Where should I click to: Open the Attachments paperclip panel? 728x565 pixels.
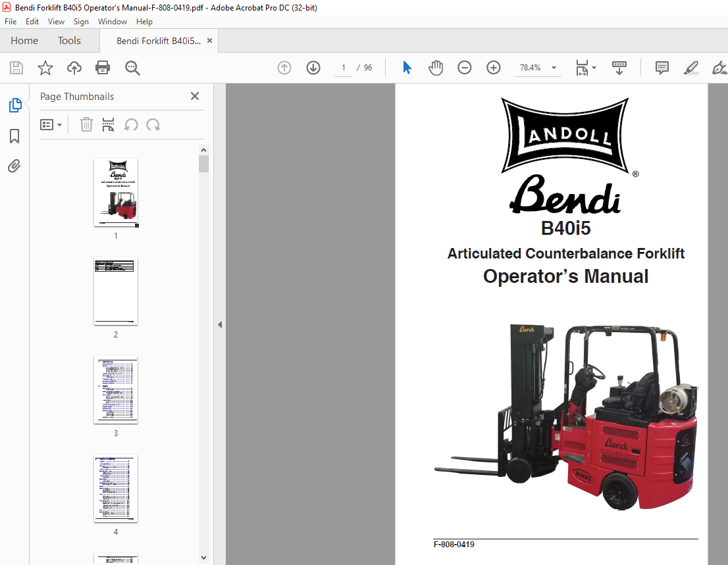(14, 166)
